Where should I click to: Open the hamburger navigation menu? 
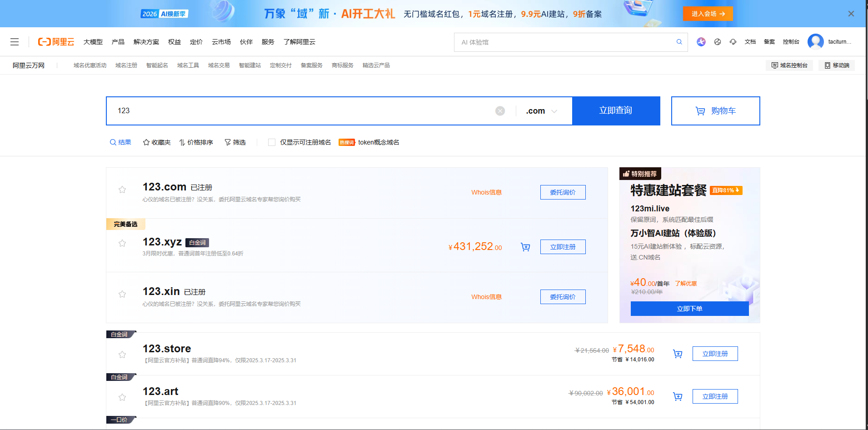tap(15, 42)
